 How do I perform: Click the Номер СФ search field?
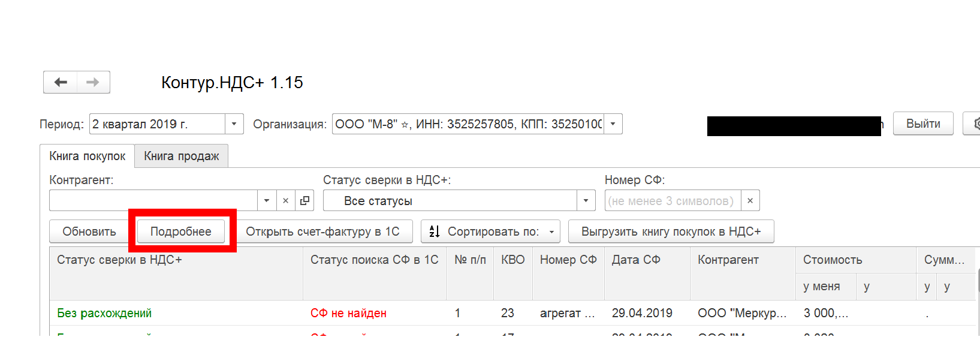point(673,200)
